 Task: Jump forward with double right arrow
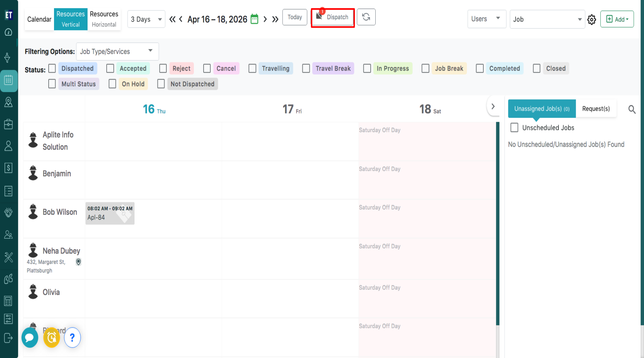tap(275, 19)
